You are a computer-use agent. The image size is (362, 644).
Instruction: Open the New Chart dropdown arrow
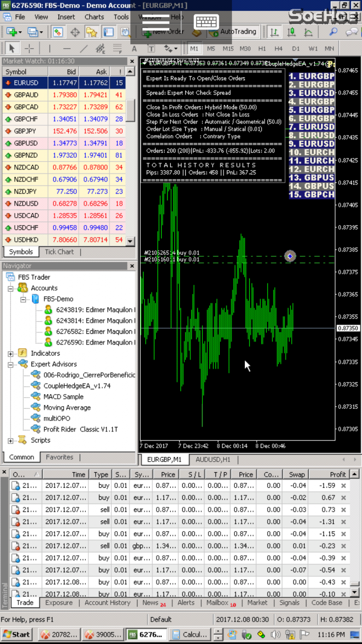(20, 32)
